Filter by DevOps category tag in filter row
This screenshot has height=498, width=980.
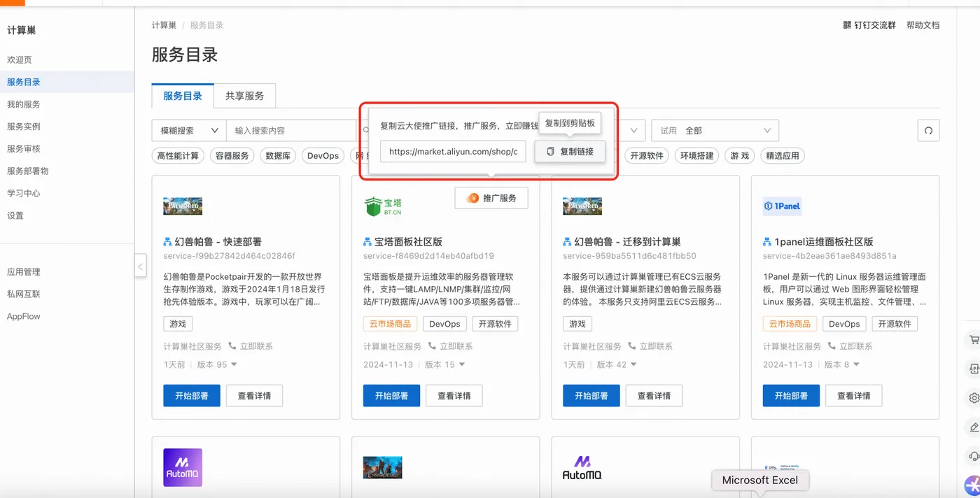(x=323, y=156)
